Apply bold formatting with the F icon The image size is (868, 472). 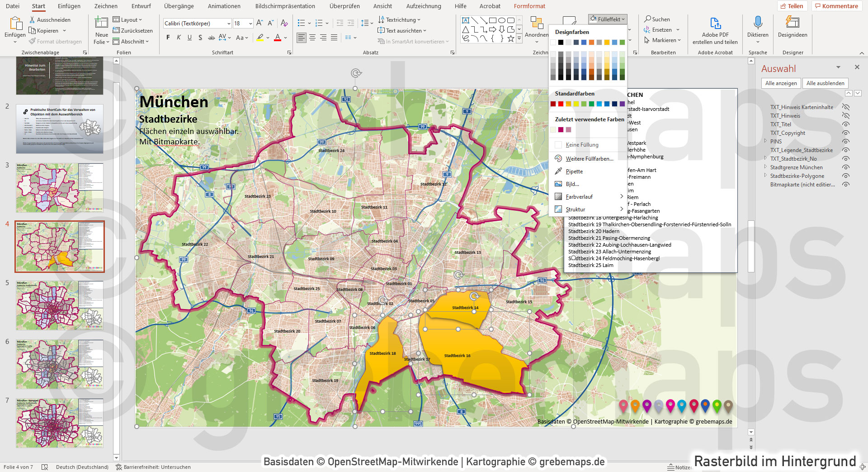click(168, 37)
